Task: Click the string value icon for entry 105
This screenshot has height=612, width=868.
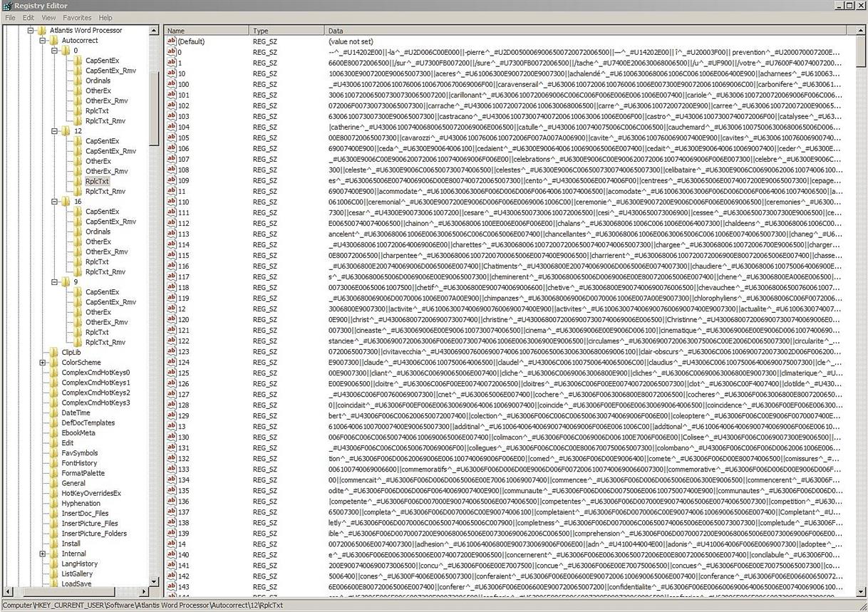Action: pos(171,138)
